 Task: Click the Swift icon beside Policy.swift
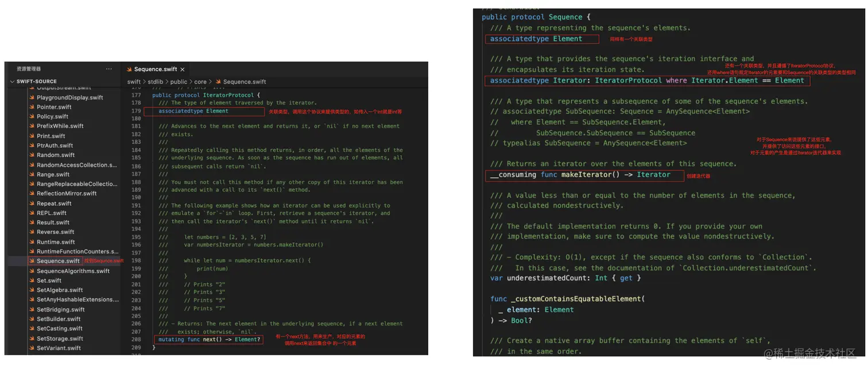click(32, 116)
